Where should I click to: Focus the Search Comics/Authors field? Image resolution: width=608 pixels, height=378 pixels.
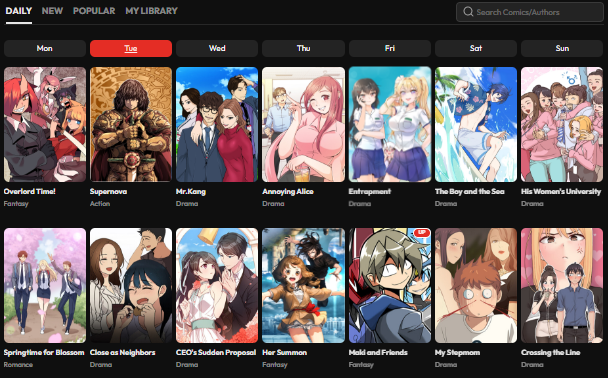click(530, 12)
